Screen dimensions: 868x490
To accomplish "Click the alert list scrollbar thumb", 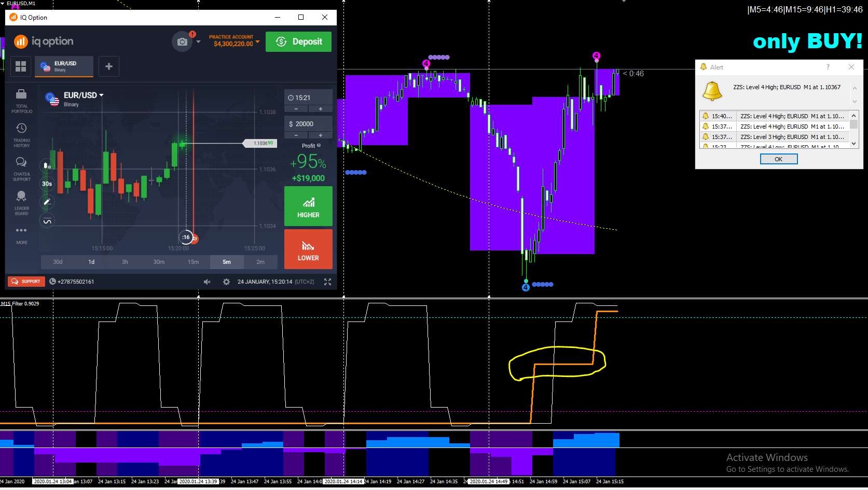I will tap(854, 124).
